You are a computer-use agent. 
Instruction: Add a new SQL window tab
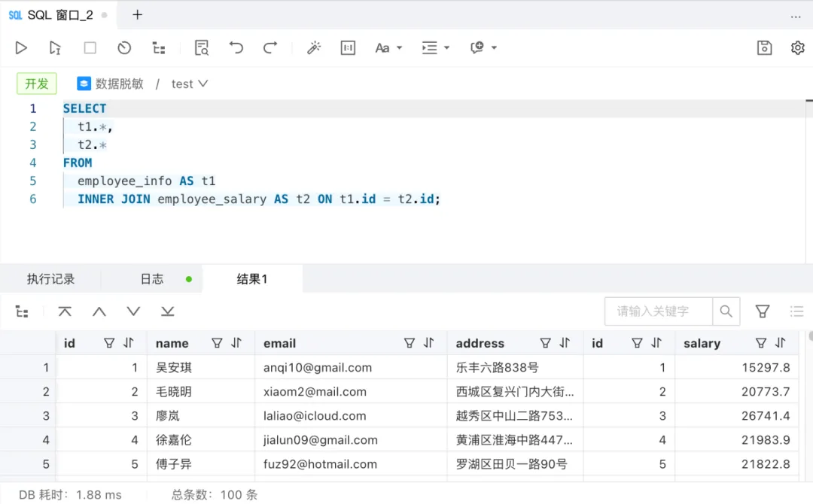[x=137, y=14]
